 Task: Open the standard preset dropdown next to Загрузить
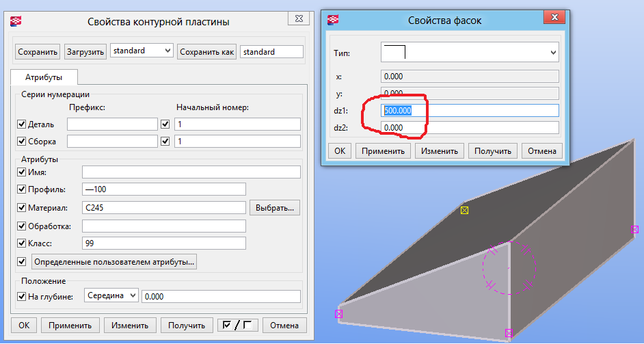tap(142, 51)
